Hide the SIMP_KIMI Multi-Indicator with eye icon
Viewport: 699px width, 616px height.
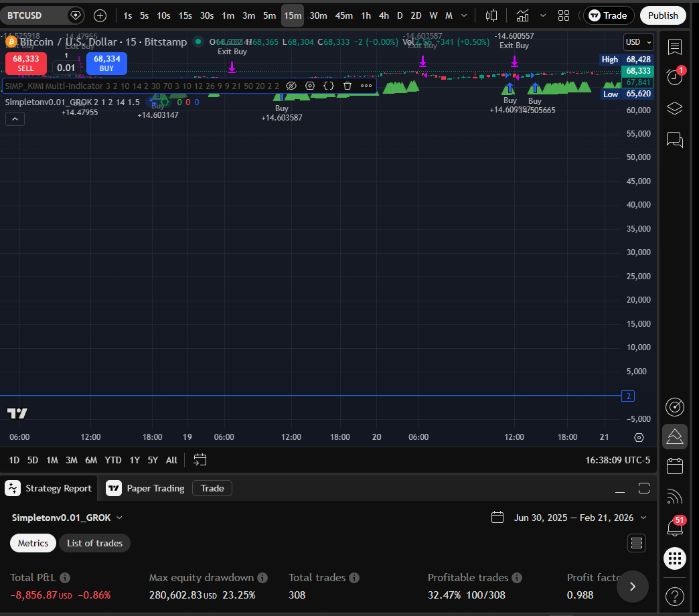[291, 86]
